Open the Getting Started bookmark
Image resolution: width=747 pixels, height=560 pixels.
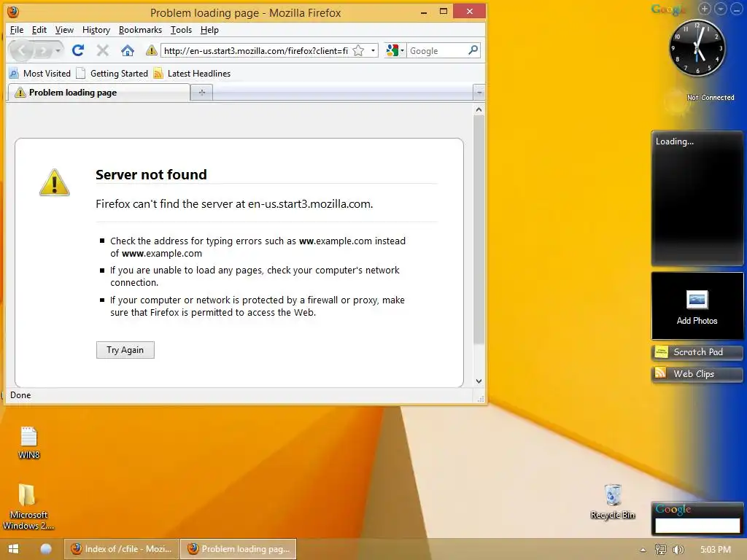(112, 74)
